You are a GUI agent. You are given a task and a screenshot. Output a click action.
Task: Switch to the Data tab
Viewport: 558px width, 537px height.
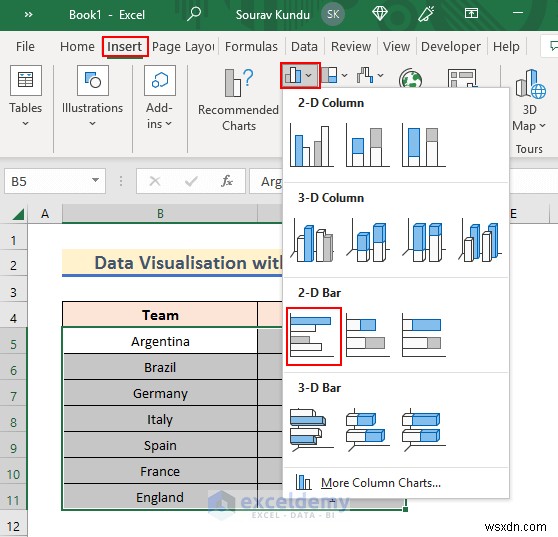[304, 47]
